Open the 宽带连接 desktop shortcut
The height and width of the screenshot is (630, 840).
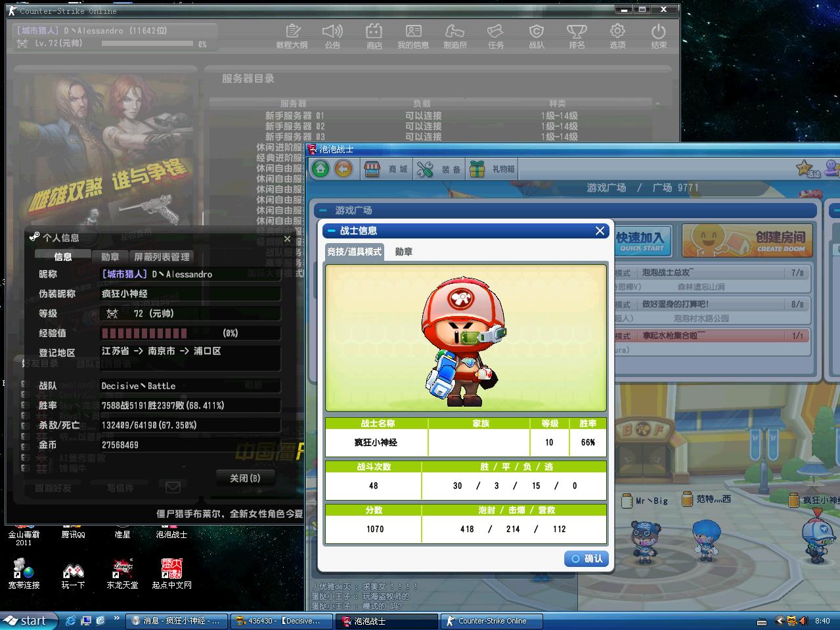click(24, 574)
